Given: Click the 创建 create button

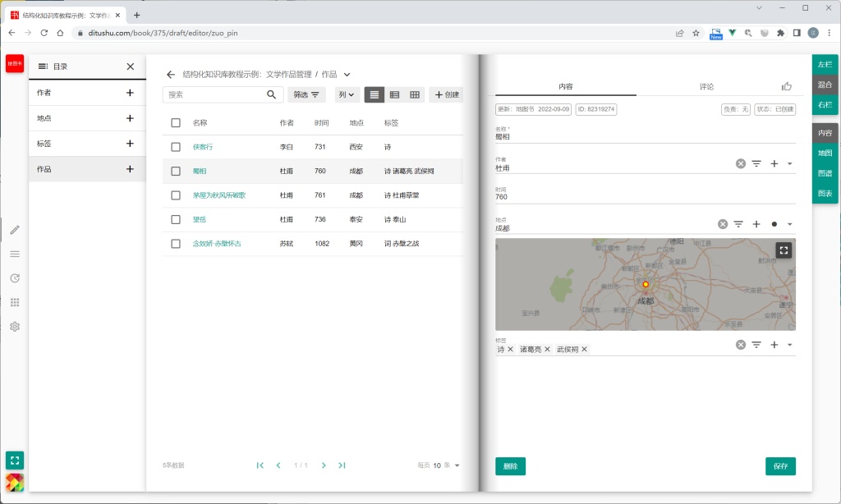Looking at the screenshot, I should pyautogui.click(x=446, y=94).
